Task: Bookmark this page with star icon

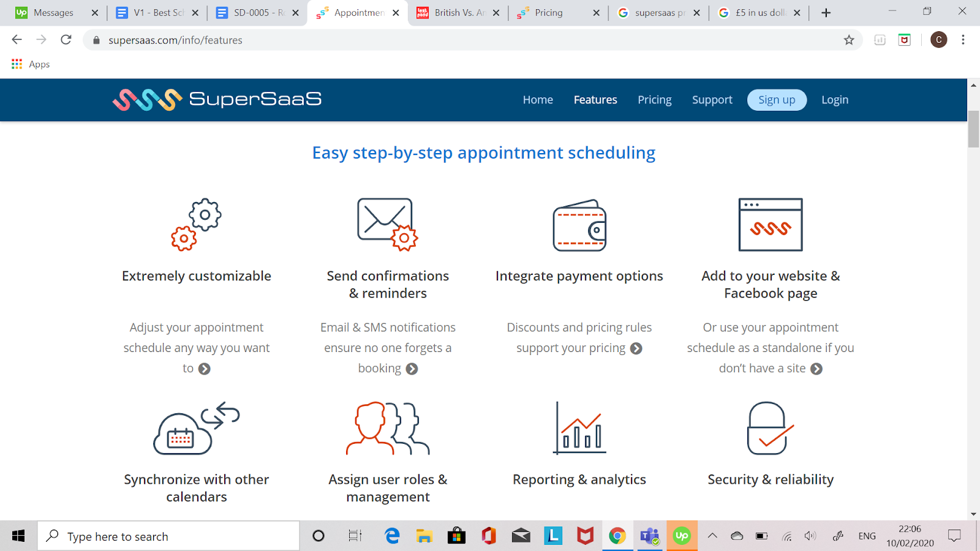Action: click(x=849, y=40)
